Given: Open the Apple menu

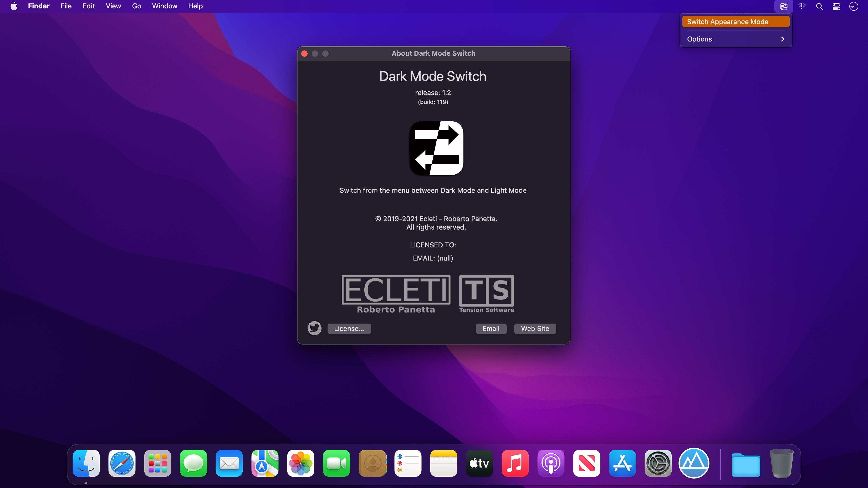Looking at the screenshot, I should [14, 6].
